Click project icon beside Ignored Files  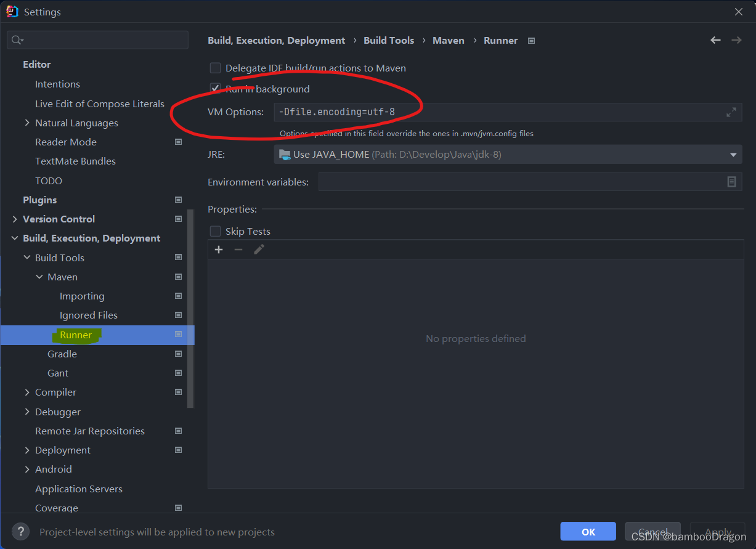tap(179, 315)
